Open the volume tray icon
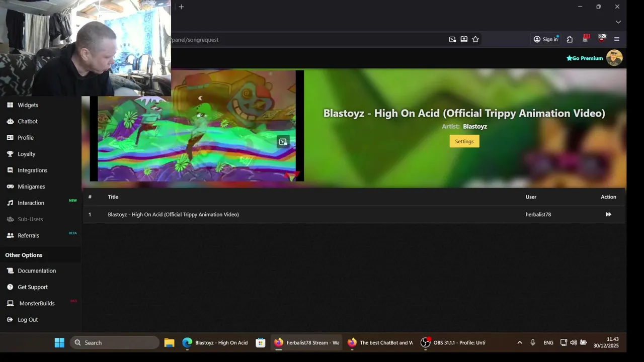644x362 pixels. [574, 343]
